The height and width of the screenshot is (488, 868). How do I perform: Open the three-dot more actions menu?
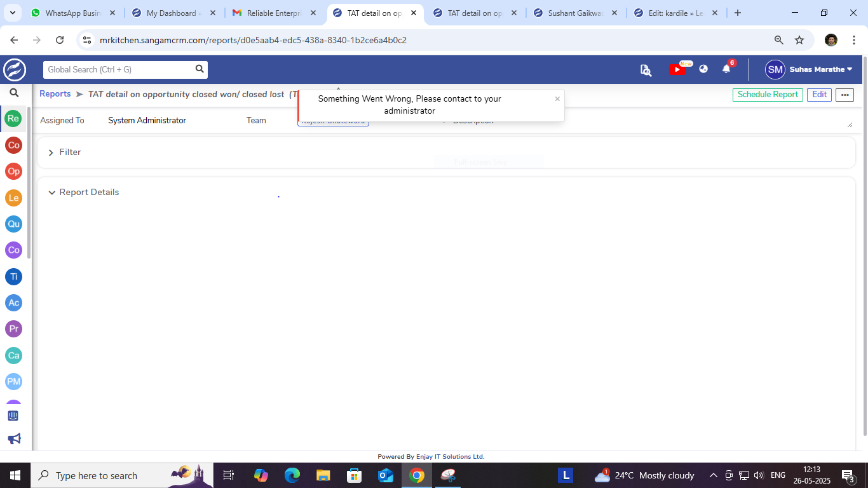(844, 95)
